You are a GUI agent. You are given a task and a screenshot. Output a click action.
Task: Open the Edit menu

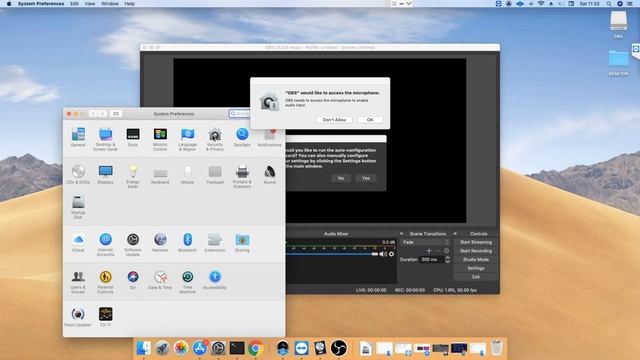coord(74,4)
